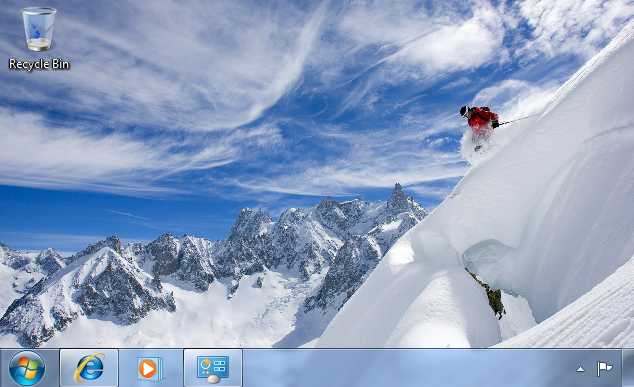The image size is (634, 387).
Task: Open the Control Panel taskbar button
Action: 213,368
